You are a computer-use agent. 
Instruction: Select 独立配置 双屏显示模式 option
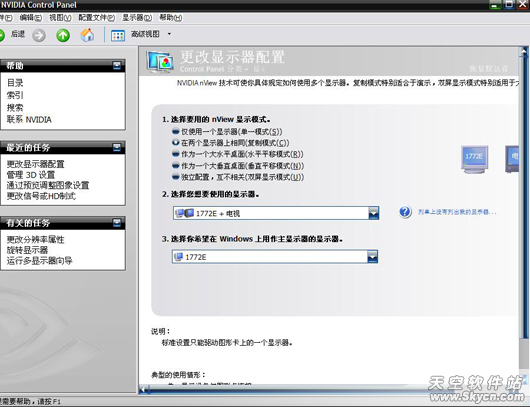pos(175,176)
